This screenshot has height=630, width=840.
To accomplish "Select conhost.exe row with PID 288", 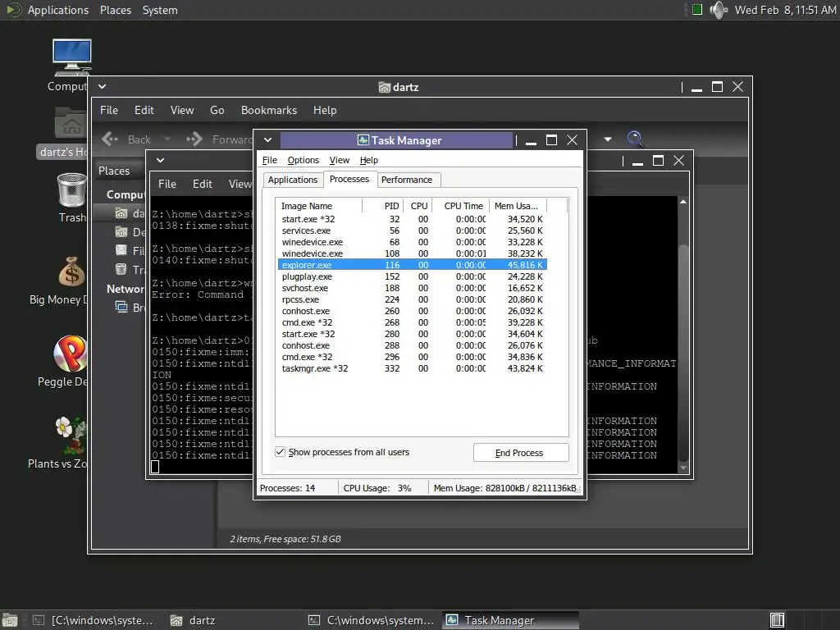I will click(x=412, y=345).
